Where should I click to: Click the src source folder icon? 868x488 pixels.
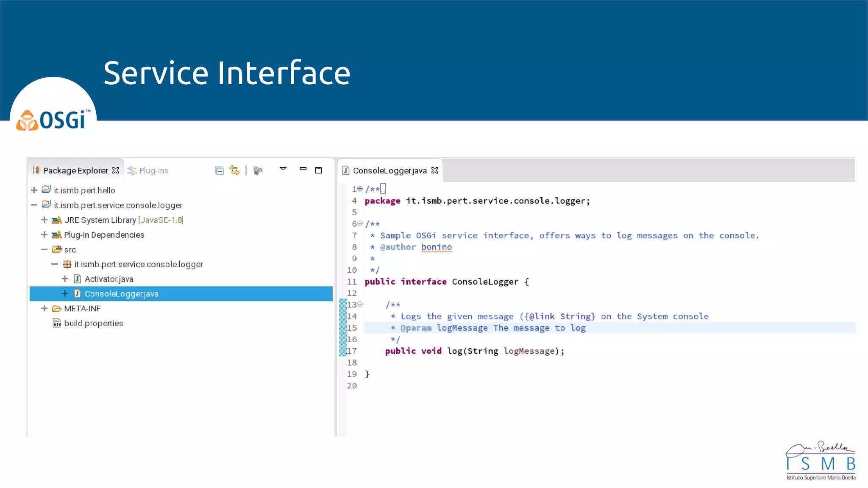[57, 250]
